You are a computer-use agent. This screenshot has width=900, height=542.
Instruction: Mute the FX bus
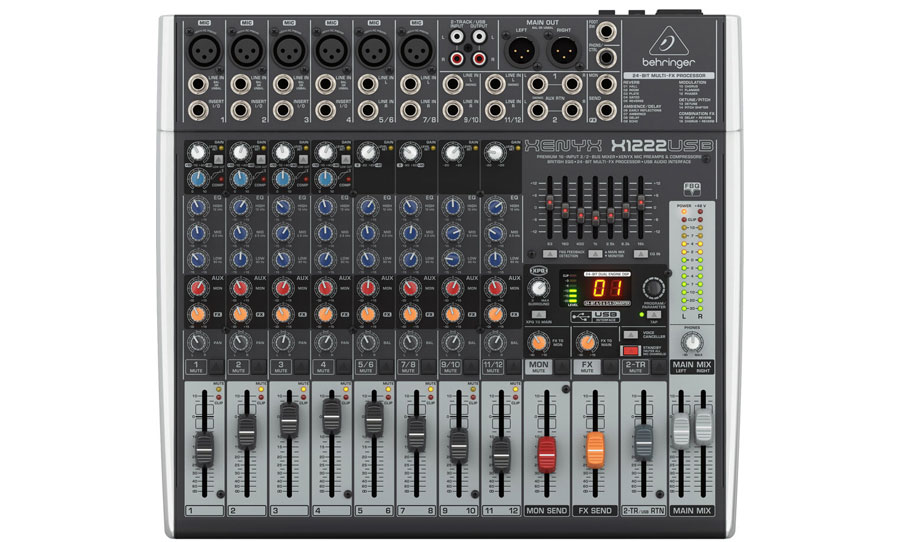(611, 367)
